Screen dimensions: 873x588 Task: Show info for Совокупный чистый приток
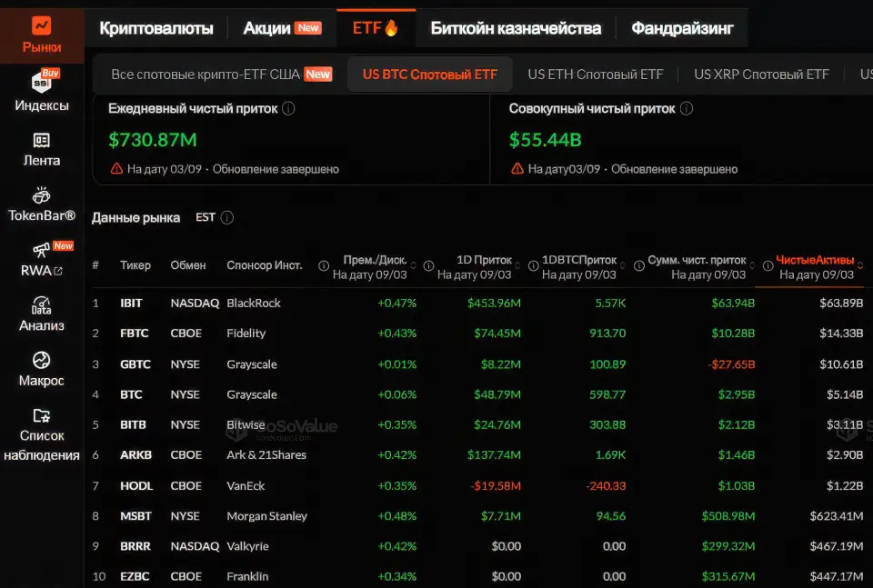coord(687,108)
